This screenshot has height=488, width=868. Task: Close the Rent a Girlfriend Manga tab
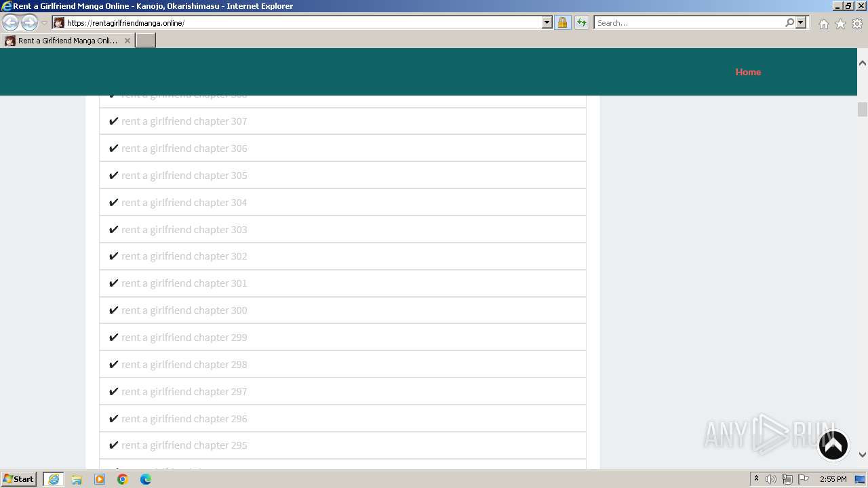click(127, 41)
